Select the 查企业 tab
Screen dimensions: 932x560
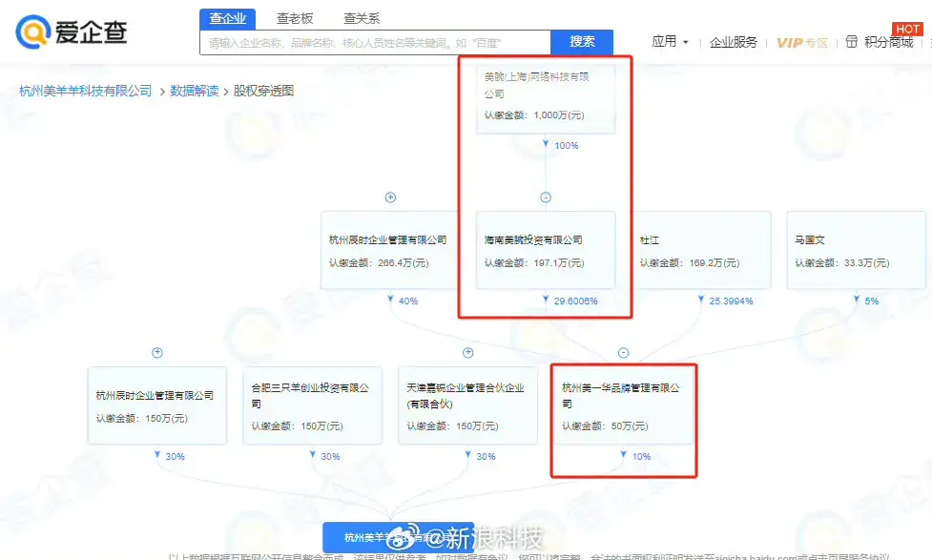tap(228, 18)
